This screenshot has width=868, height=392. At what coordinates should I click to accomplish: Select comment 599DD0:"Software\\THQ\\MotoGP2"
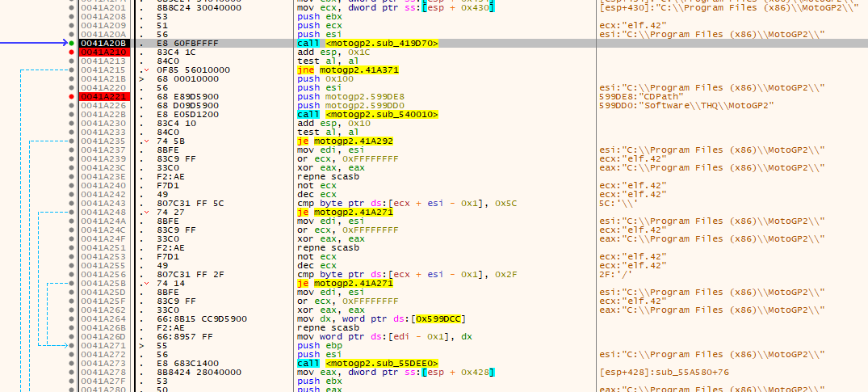[686, 105]
